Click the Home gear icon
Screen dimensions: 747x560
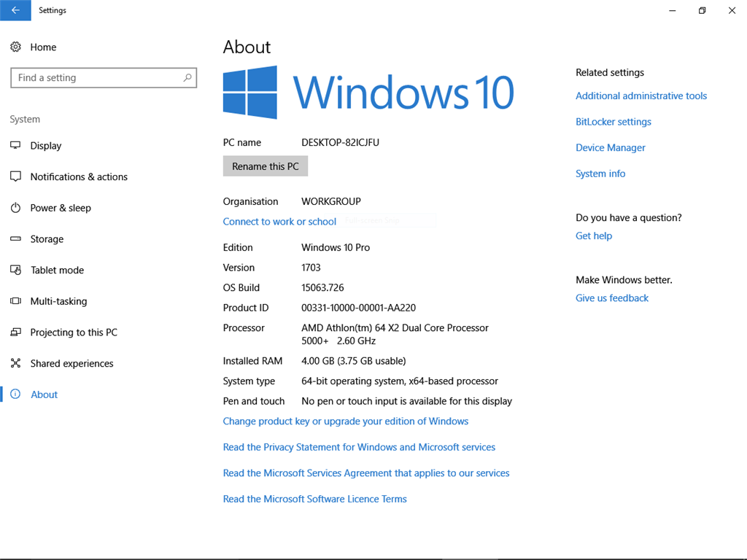point(16,47)
